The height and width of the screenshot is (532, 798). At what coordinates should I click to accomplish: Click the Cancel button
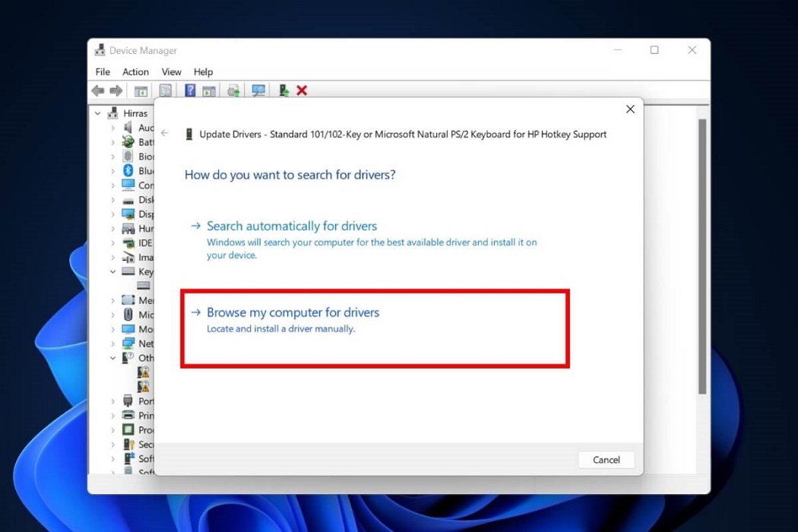coord(606,460)
